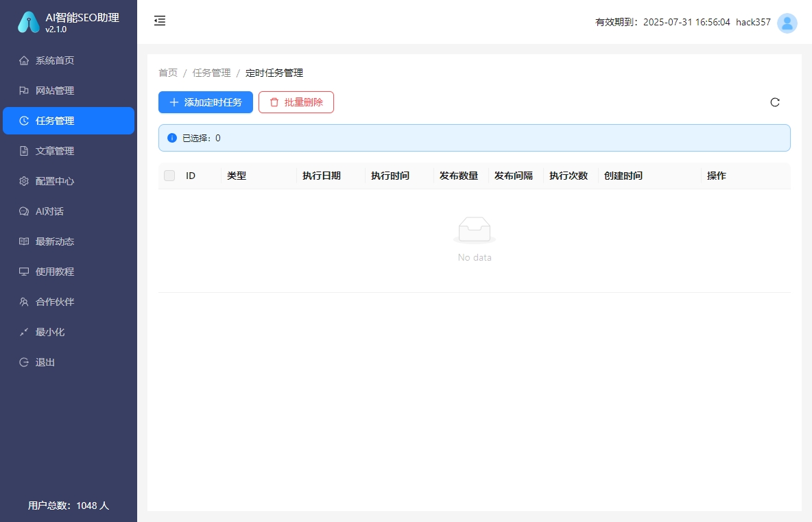Click 最小化 in the sidebar
This screenshot has height=522, width=812.
pos(69,332)
